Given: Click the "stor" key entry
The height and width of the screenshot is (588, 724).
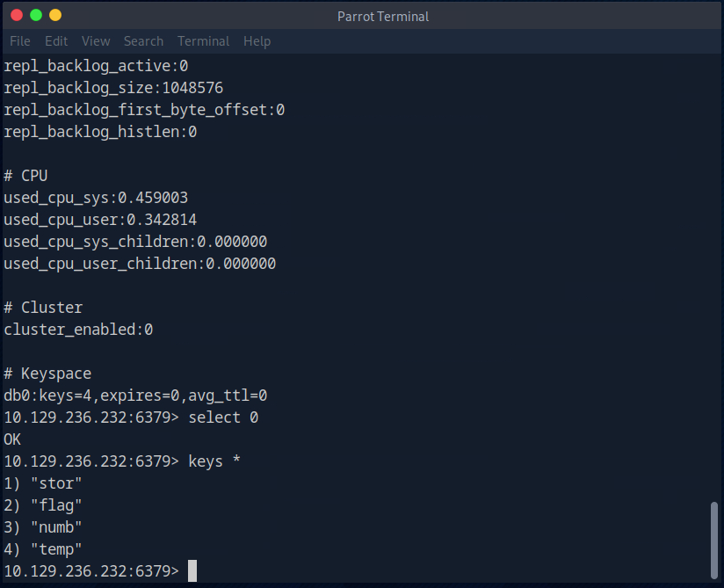Looking at the screenshot, I should (x=55, y=483).
